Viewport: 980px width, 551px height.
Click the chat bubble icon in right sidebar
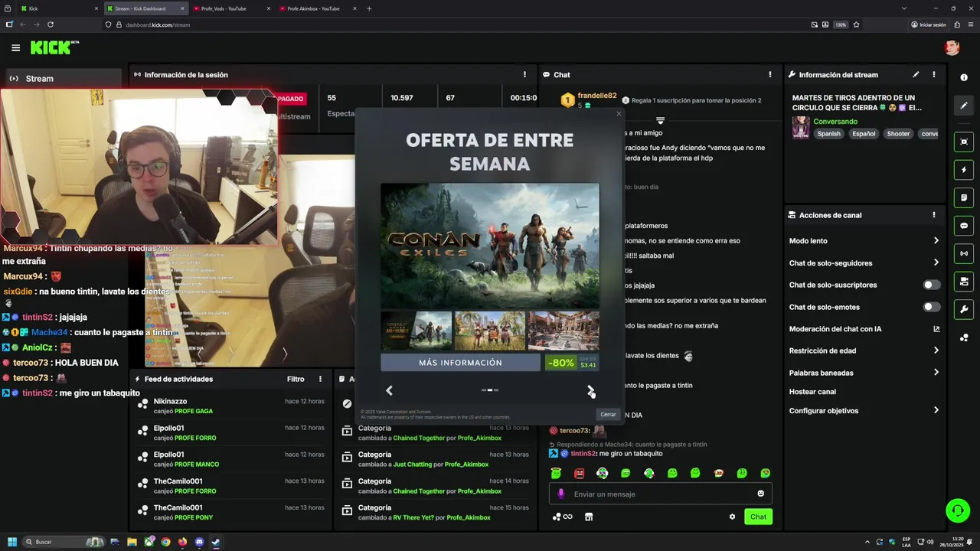coord(964,227)
